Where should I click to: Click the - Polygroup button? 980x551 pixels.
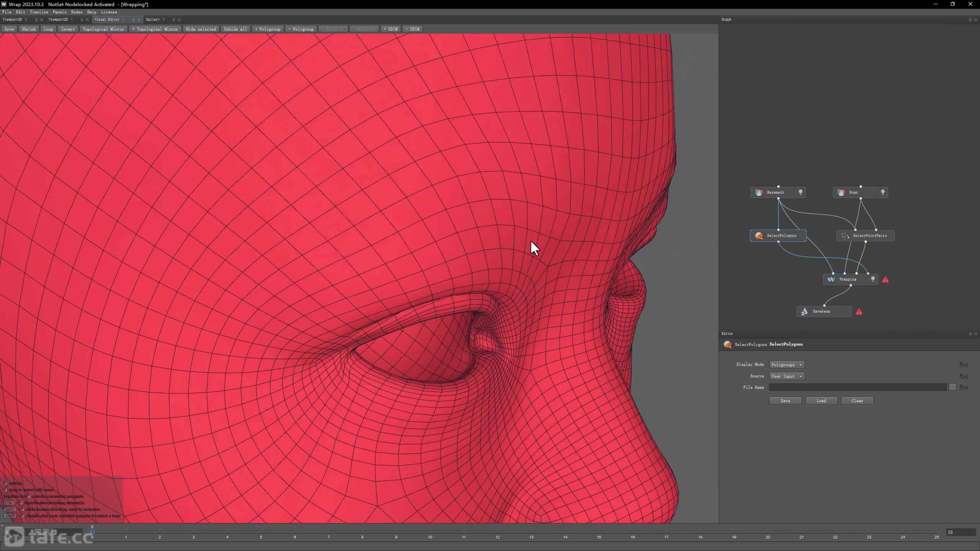point(301,29)
